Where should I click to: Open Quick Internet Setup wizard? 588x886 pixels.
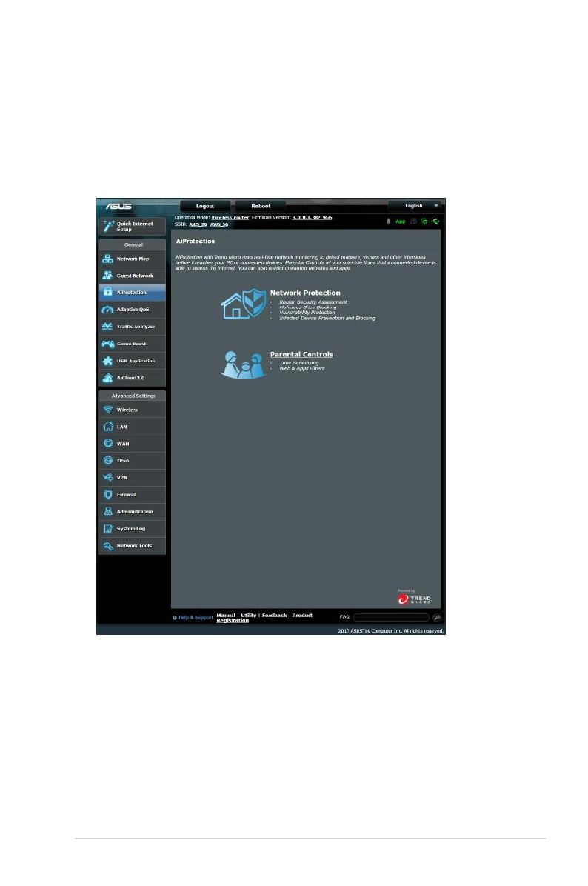coord(132,226)
